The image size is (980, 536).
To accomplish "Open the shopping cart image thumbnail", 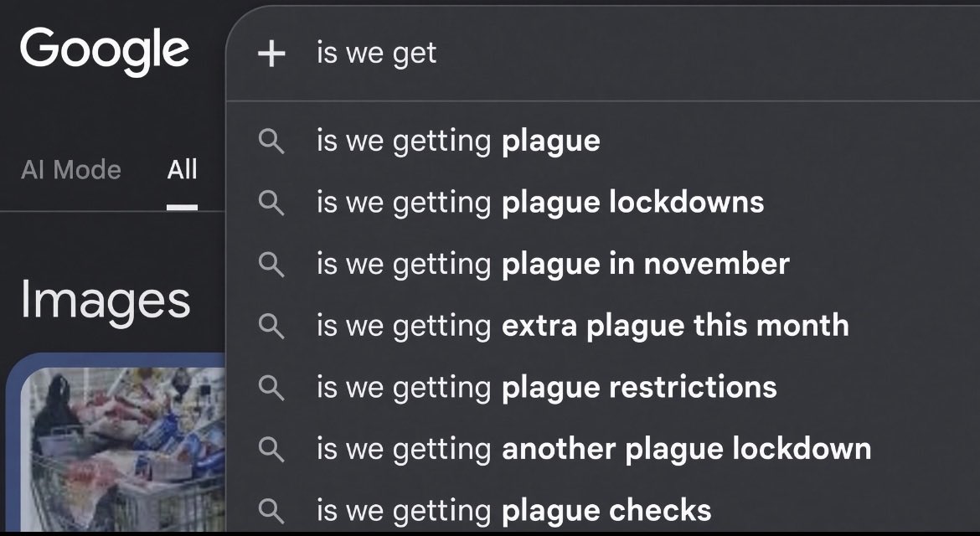I will [123, 448].
